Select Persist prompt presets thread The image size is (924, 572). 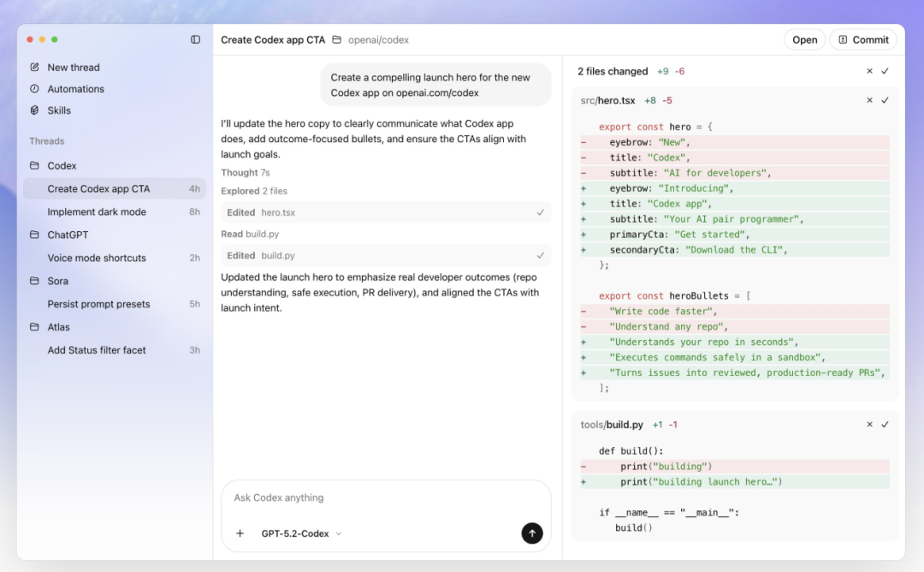[x=115, y=304]
